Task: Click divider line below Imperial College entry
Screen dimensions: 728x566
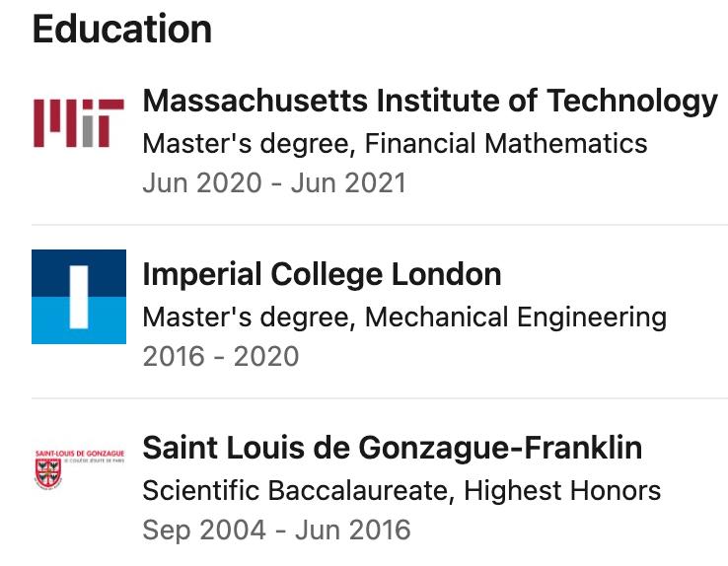Action: (380, 399)
